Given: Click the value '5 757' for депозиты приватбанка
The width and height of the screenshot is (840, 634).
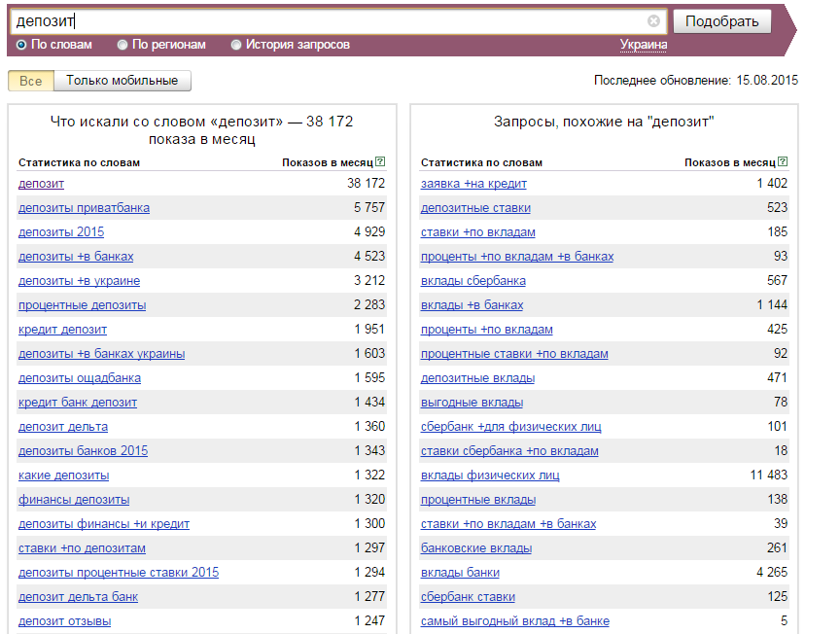Looking at the screenshot, I should click(x=369, y=207).
